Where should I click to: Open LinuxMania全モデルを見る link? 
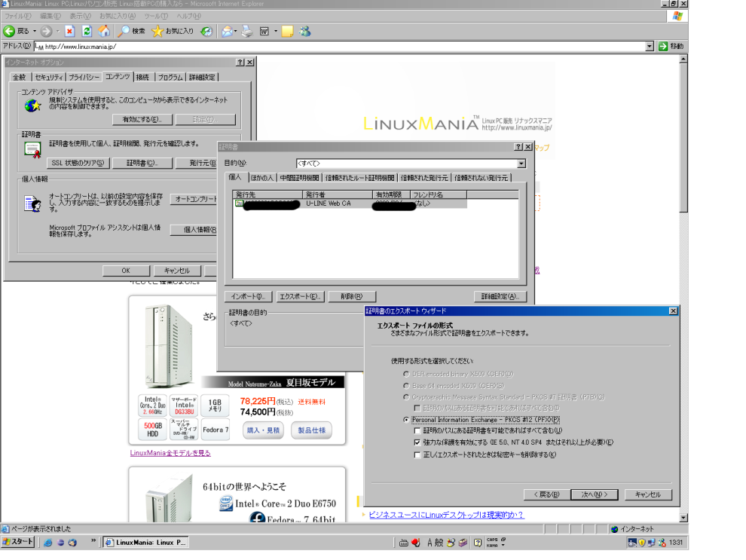(170, 453)
